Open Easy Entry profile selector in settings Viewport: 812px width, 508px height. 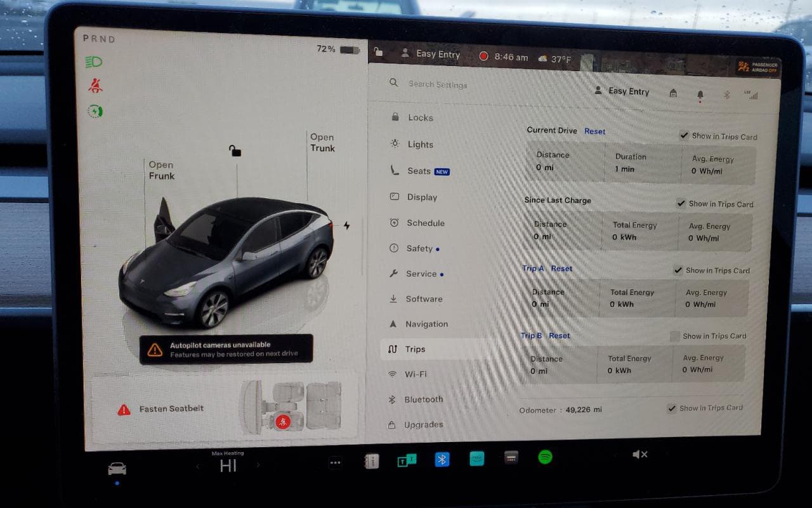tap(622, 91)
